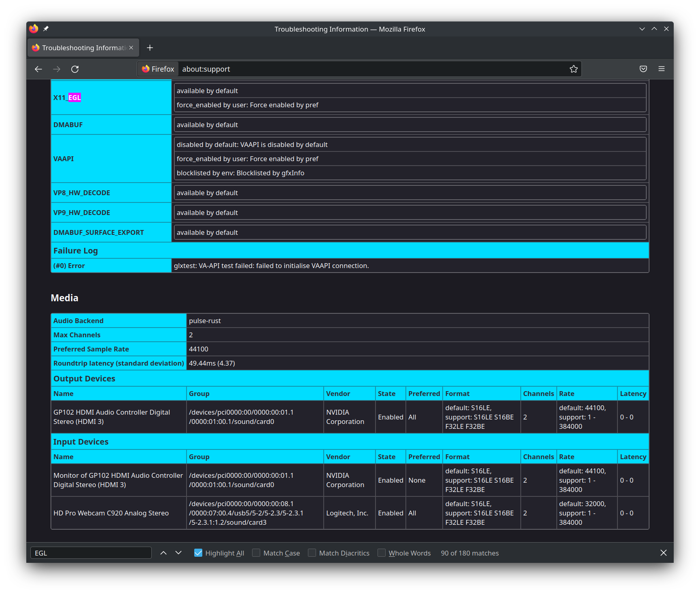Click the pulse-rust audio backend value
This screenshot has width=700, height=594.
coord(205,321)
